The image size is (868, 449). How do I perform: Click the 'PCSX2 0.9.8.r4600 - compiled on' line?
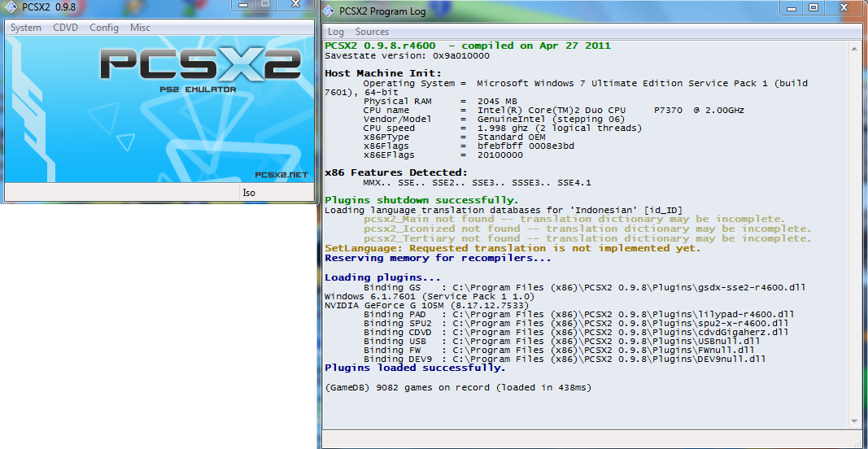point(468,46)
